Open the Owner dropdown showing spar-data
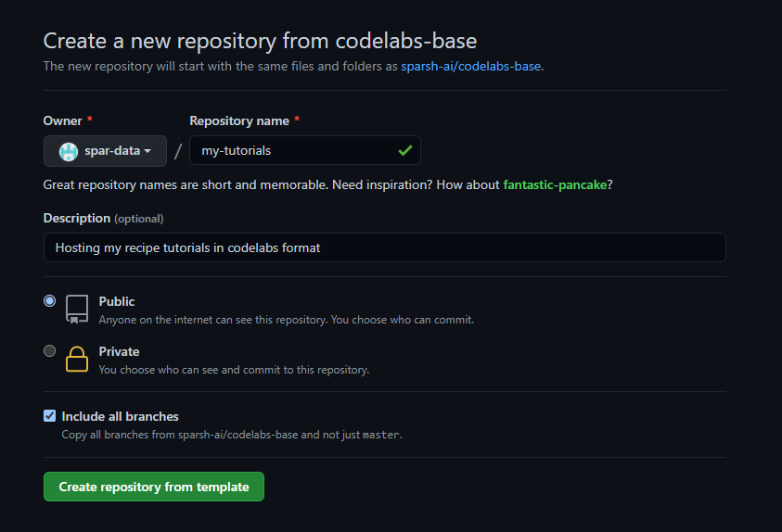The width and height of the screenshot is (782, 532). point(105,151)
